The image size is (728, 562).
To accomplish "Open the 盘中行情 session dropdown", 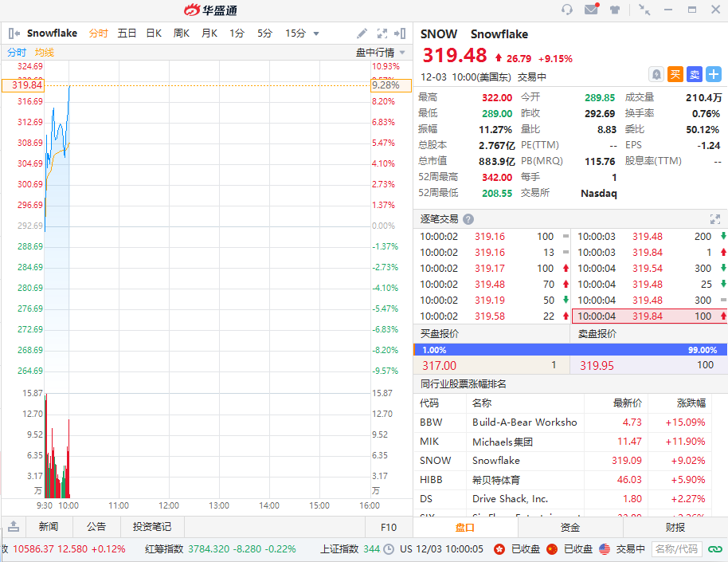I will (x=380, y=53).
